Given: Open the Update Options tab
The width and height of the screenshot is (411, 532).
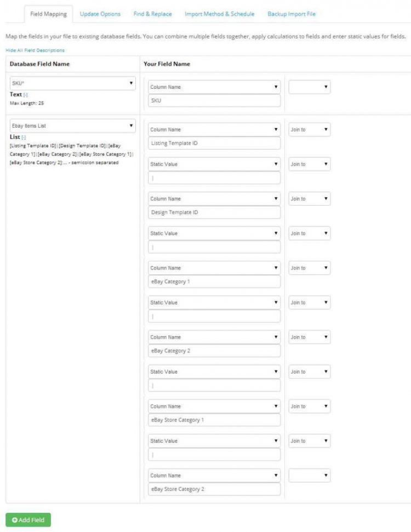Looking at the screenshot, I should coord(100,14).
